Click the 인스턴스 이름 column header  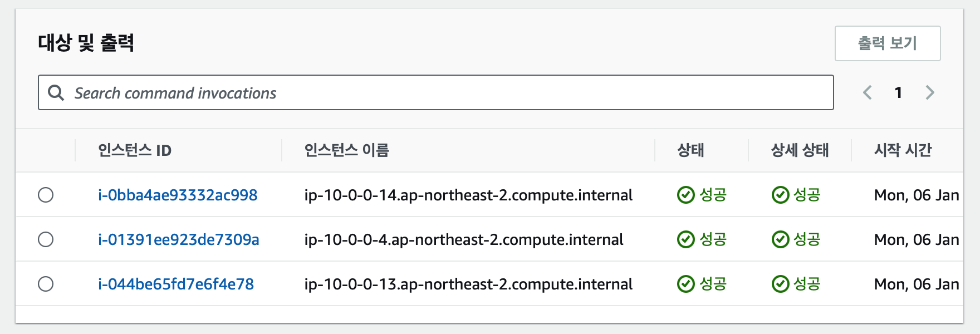click(x=346, y=150)
